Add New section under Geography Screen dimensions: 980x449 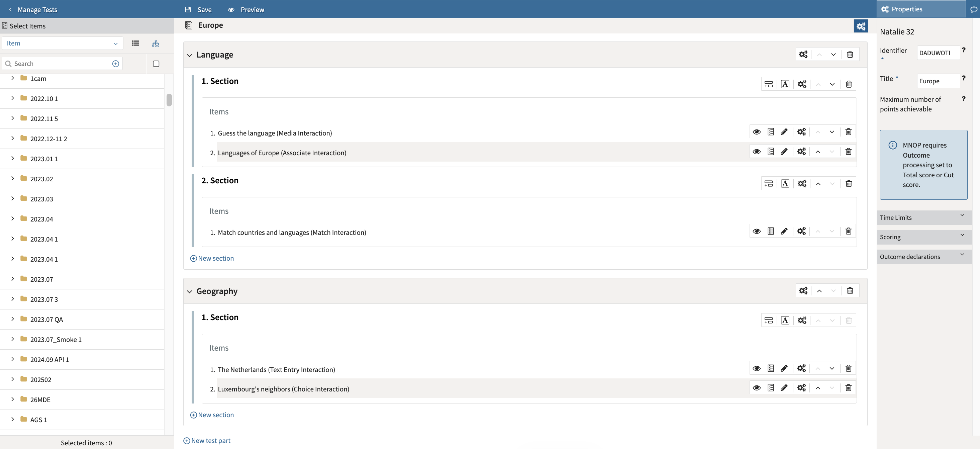212,415
